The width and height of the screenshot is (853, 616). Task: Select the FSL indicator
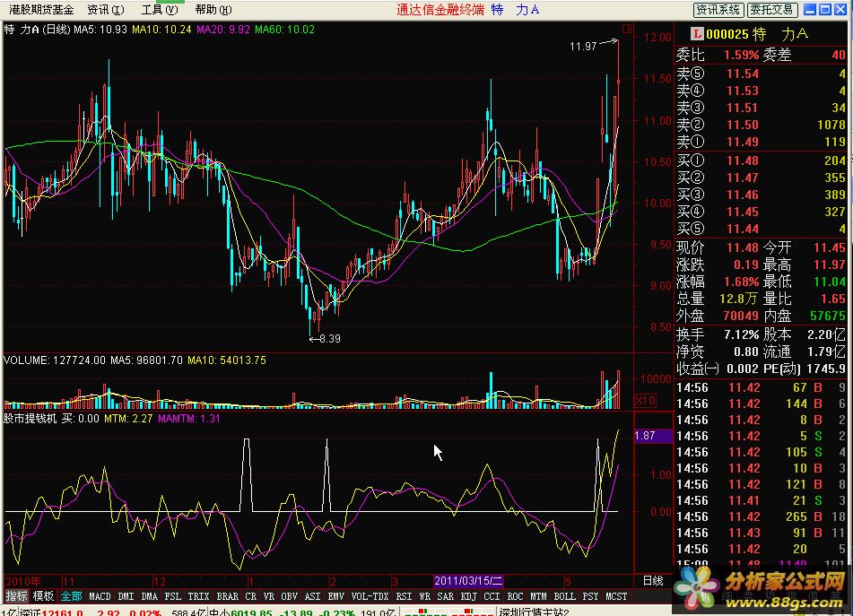pyautogui.click(x=173, y=596)
